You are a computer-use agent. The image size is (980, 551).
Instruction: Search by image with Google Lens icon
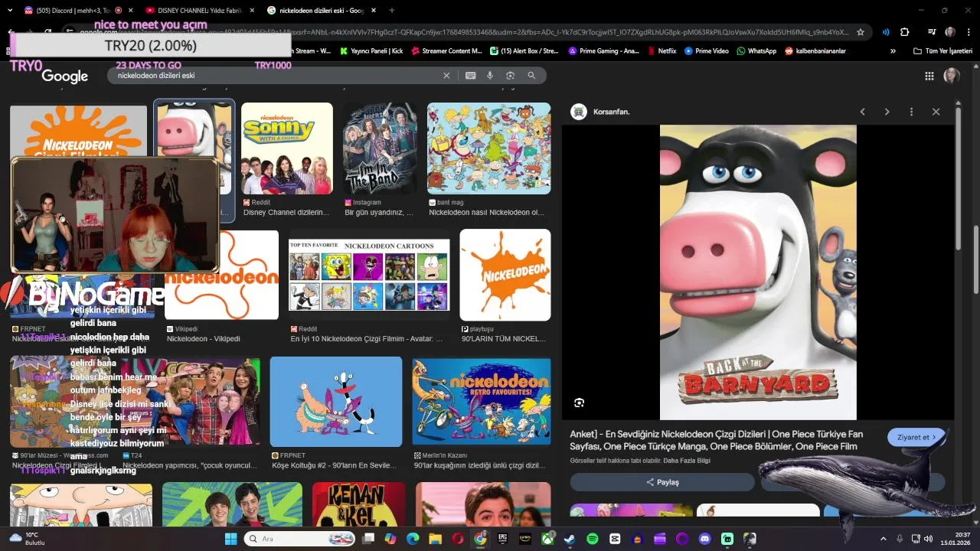click(510, 76)
